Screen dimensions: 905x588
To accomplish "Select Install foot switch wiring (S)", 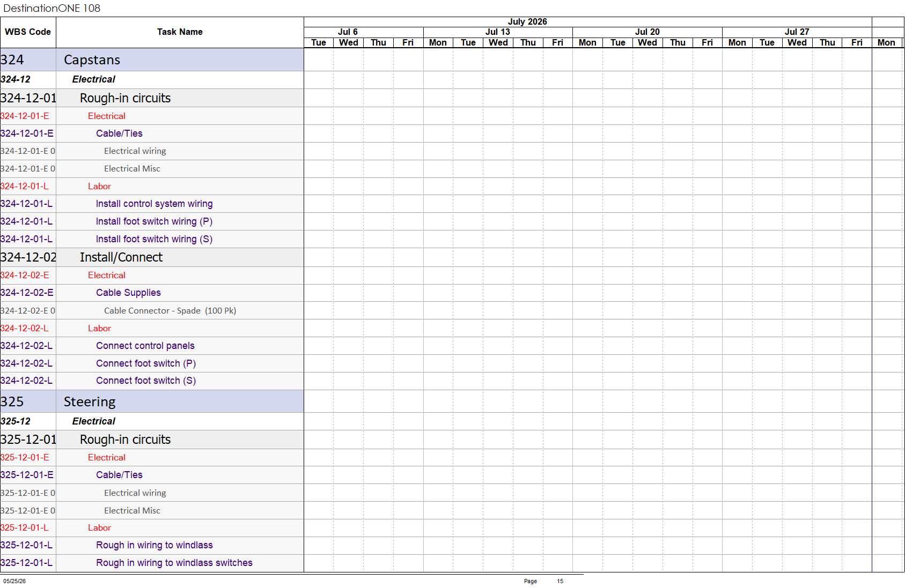I will pyautogui.click(x=154, y=239).
